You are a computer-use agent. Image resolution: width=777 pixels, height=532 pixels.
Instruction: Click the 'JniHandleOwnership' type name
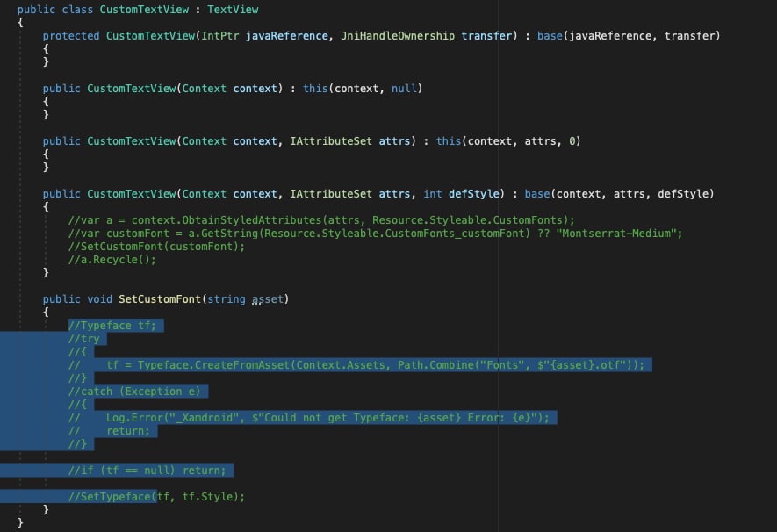(398, 36)
